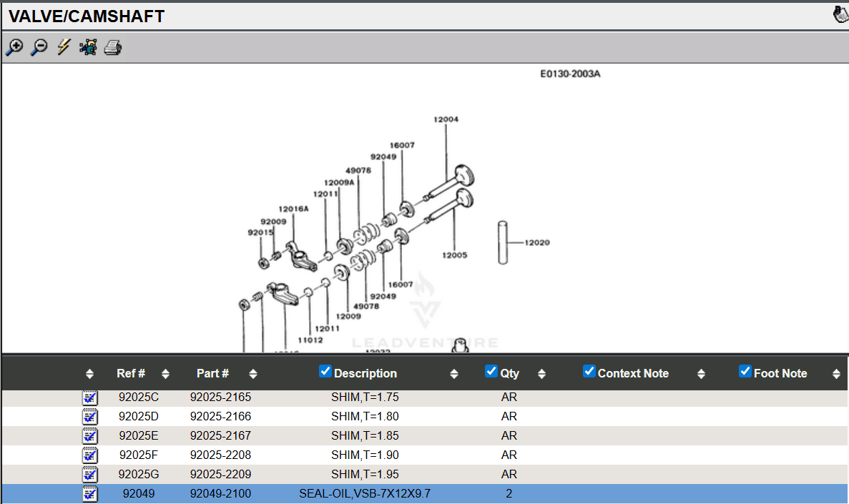Toggle the Qty column checkbox

tap(491, 371)
